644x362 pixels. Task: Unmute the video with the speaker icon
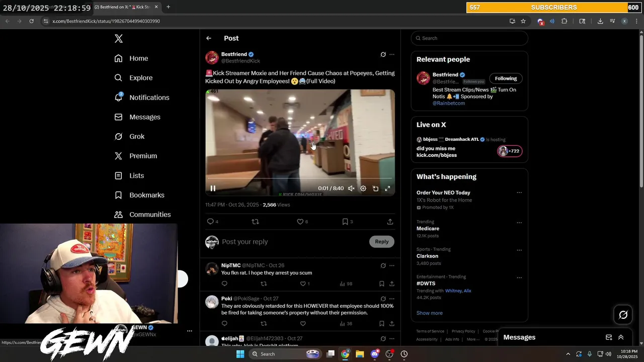[351, 189]
